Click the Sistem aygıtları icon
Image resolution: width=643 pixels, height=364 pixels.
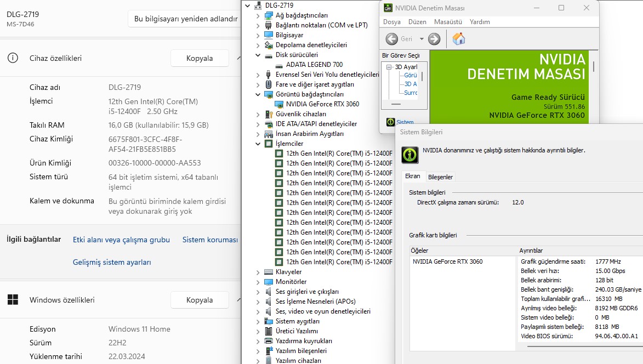click(x=269, y=321)
